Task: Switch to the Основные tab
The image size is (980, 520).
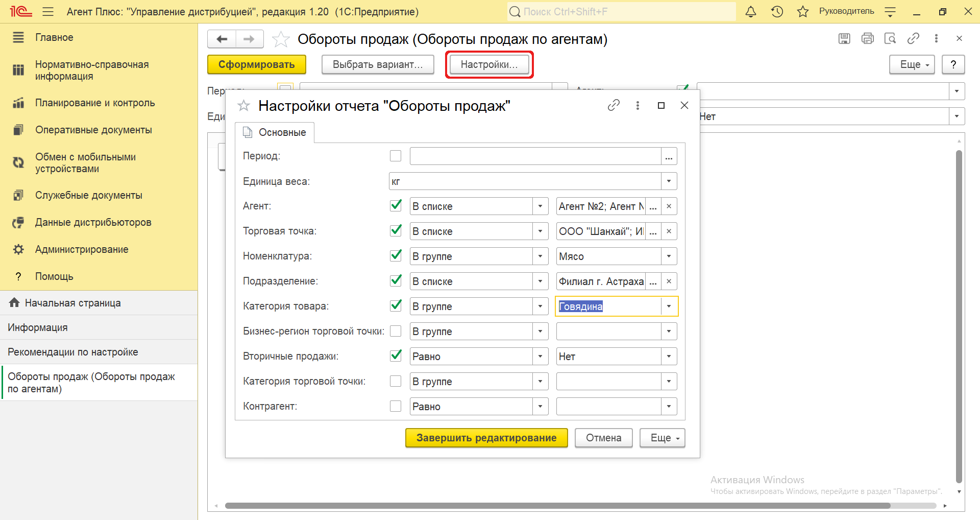Action: (x=275, y=132)
